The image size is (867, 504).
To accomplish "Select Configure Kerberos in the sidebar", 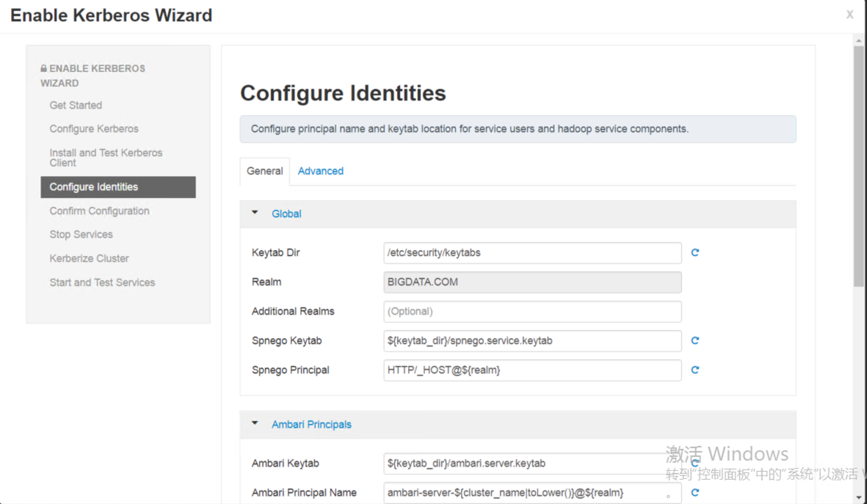I will [94, 128].
